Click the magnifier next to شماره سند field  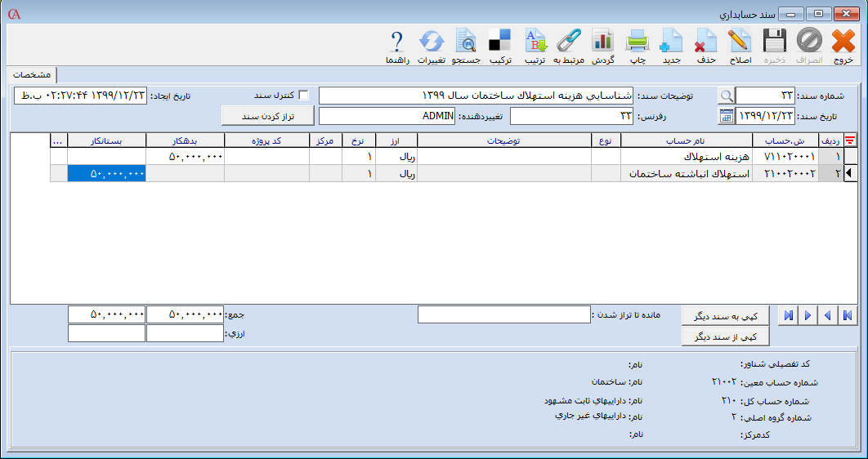pos(726,96)
